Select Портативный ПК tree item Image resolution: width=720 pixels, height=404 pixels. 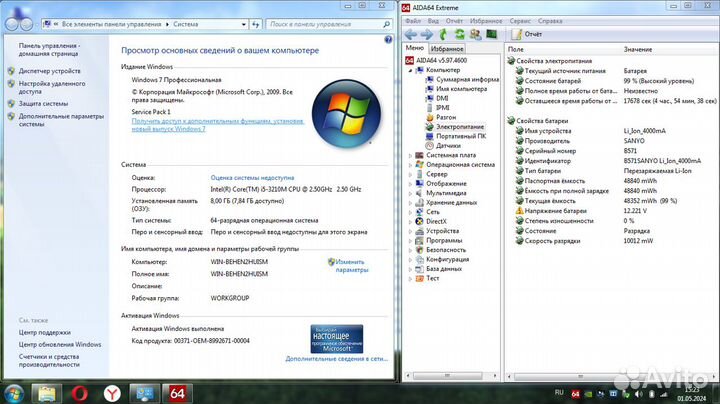click(x=456, y=136)
